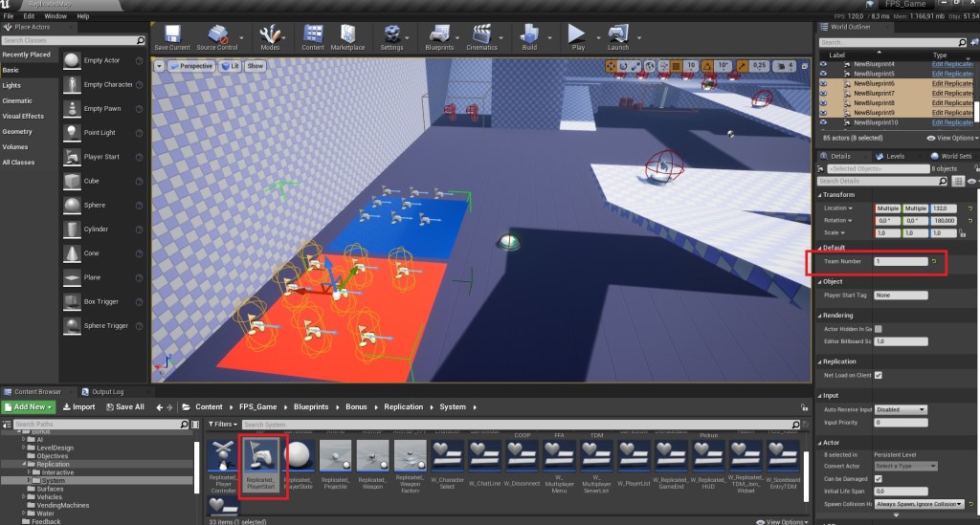Toggle the Can be Damaged checkbox
The height and width of the screenshot is (525, 980).
point(879,477)
